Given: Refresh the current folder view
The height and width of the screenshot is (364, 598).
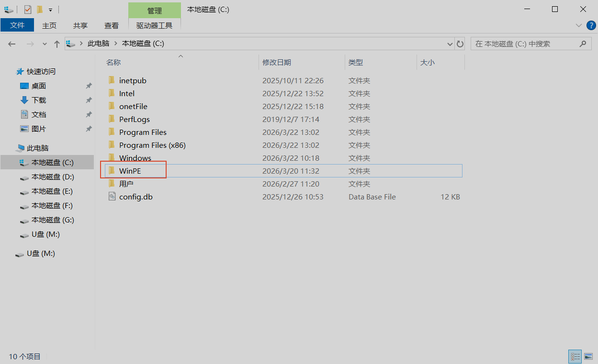Looking at the screenshot, I should click(x=460, y=44).
